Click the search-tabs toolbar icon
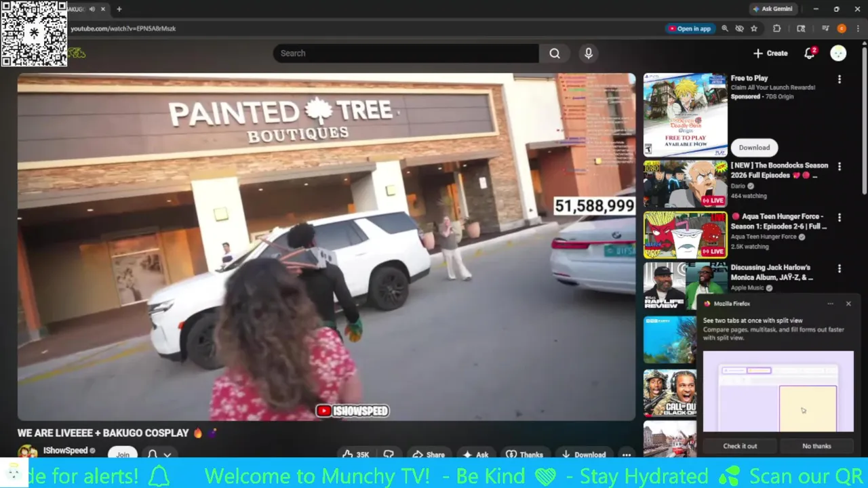868x488 pixels. tap(801, 28)
